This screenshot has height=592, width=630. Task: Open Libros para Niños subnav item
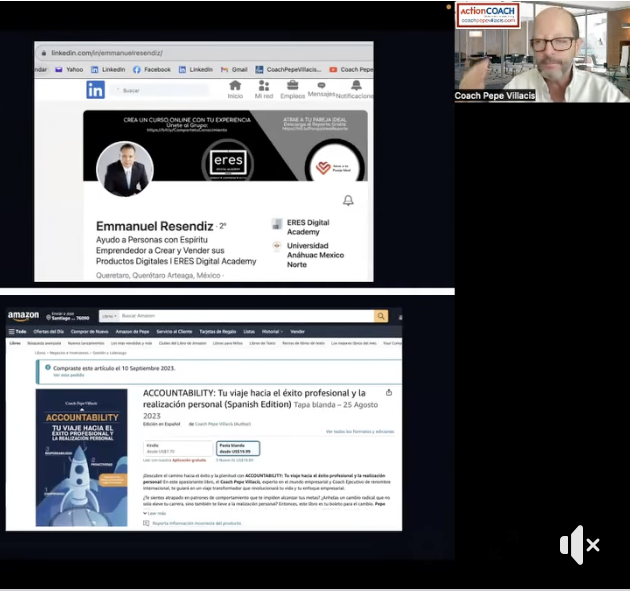227,343
